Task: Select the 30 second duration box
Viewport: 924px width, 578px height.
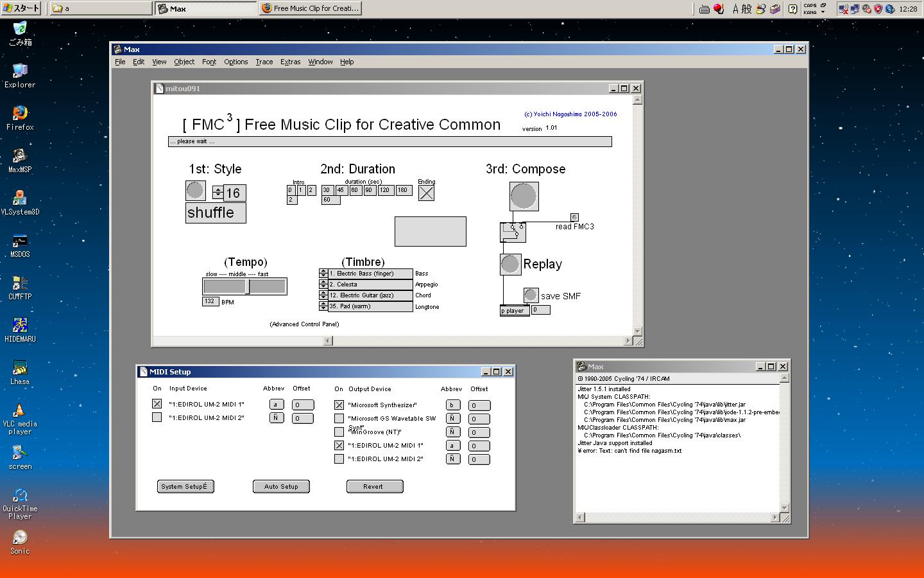Action: [x=327, y=190]
